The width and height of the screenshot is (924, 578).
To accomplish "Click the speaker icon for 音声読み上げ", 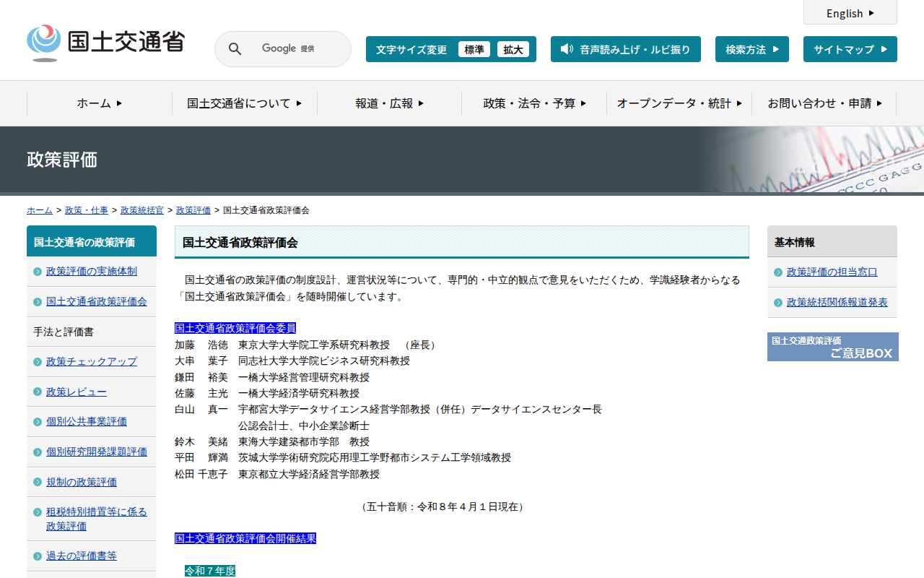I will (567, 49).
